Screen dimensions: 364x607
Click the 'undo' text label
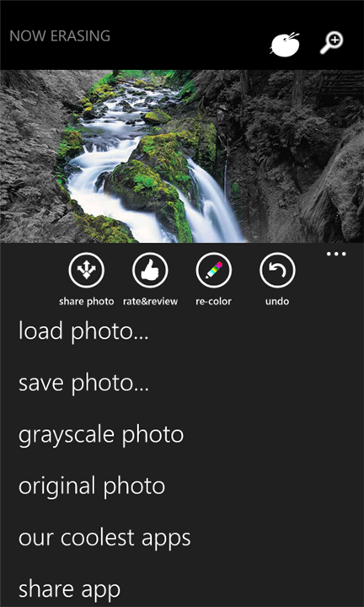[277, 302]
